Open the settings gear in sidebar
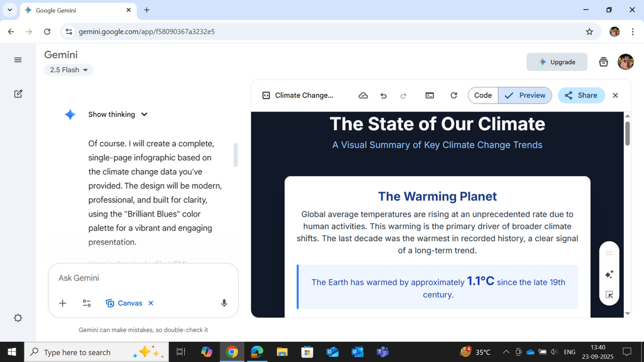This screenshot has height=362, width=644. (x=18, y=318)
